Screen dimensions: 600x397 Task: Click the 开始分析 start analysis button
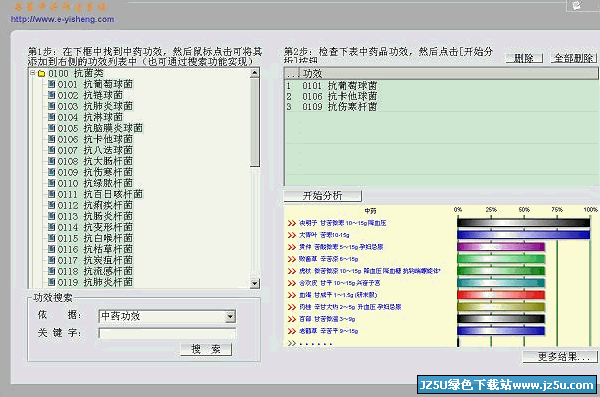point(322,196)
